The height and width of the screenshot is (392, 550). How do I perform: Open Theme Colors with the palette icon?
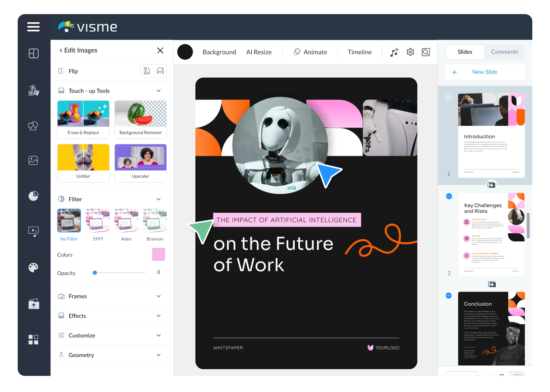click(x=34, y=267)
